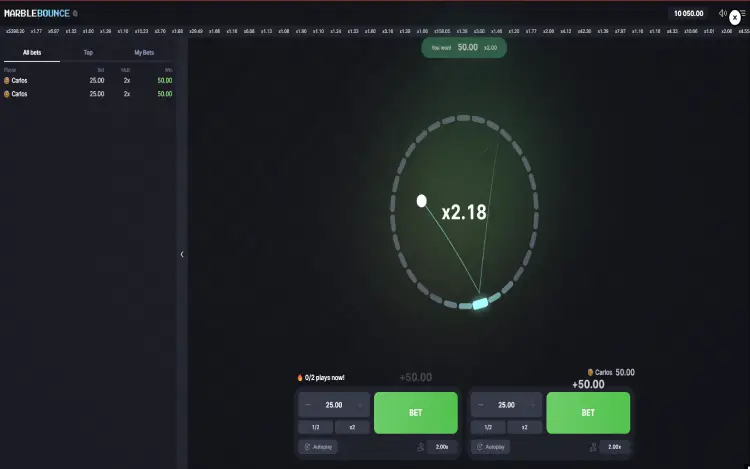The width and height of the screenshot is (750, 469).
Task: Increase the right panel bet with the plus
Action: click(x=532, y=405)
